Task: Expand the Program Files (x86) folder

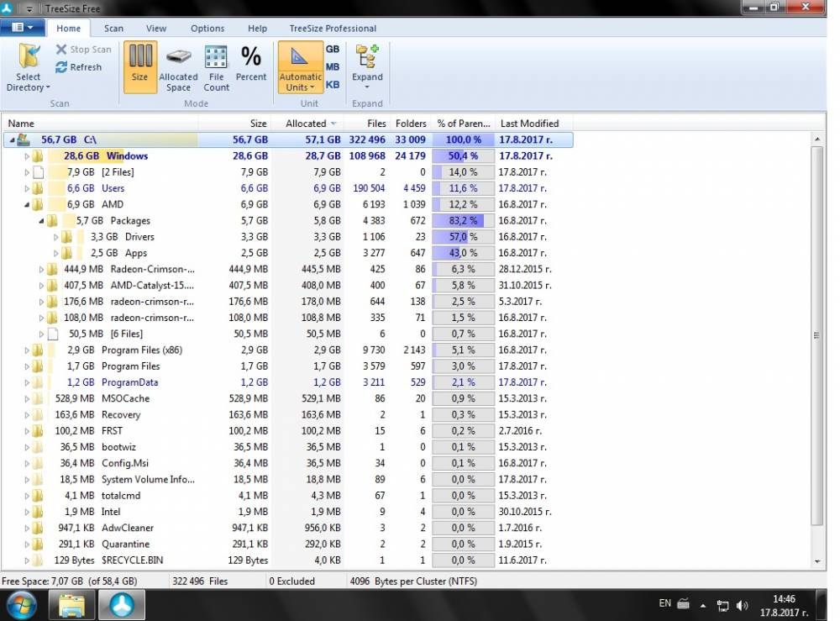Action: tap(27, 350)
